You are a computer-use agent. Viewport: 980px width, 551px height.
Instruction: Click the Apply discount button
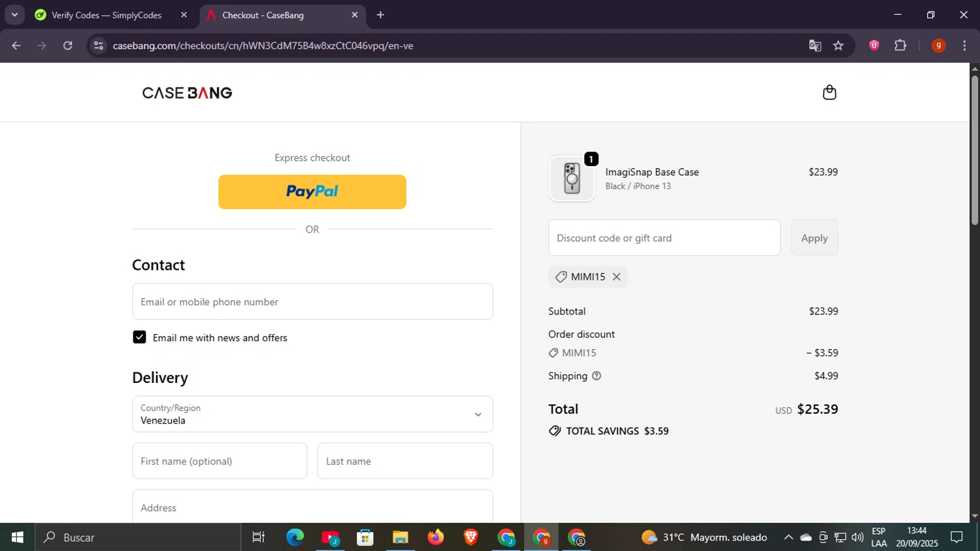(x=814, y=238)
